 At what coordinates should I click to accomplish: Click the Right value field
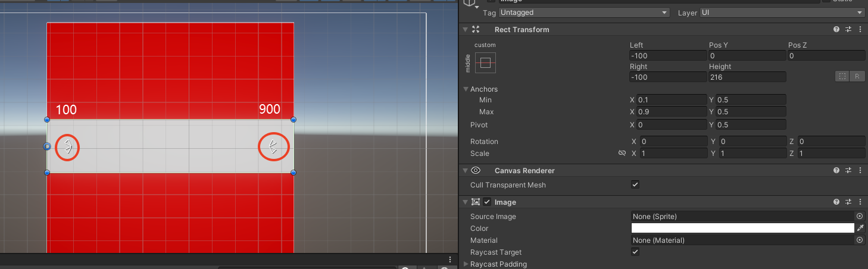668,77
